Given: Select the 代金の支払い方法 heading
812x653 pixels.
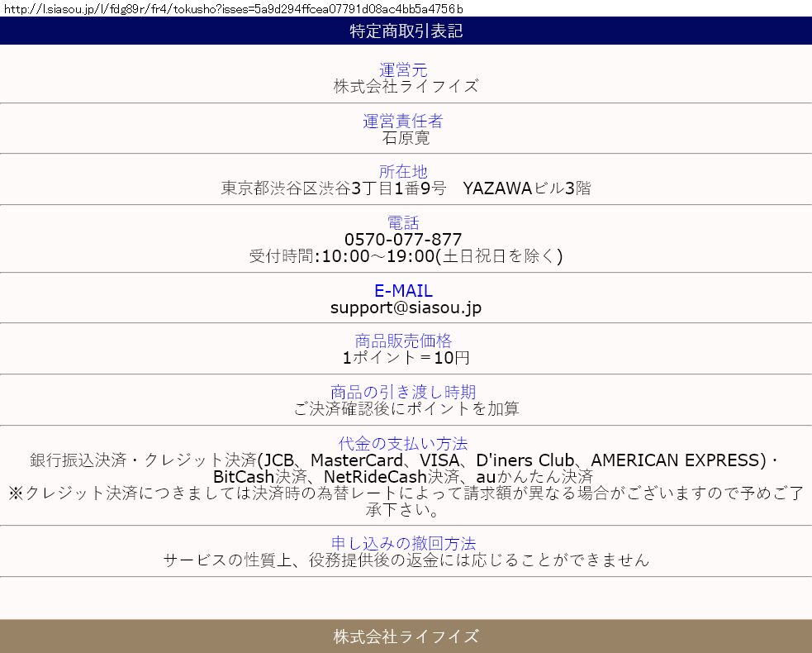Looking at the screenshot, I should click(x=403, y=444).
